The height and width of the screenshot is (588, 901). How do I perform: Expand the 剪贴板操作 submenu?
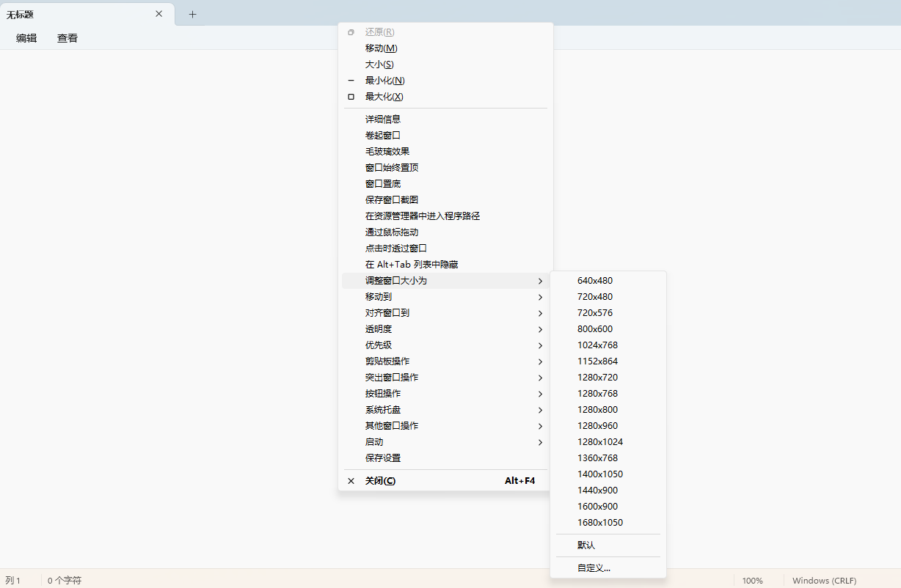point(445,361)
